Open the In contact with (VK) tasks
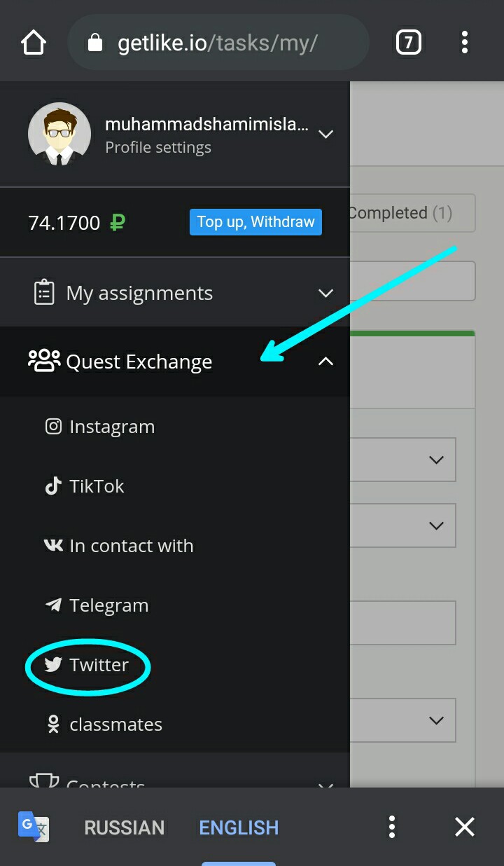The height and width of the screenshot is (866, 504). [131, 546]
